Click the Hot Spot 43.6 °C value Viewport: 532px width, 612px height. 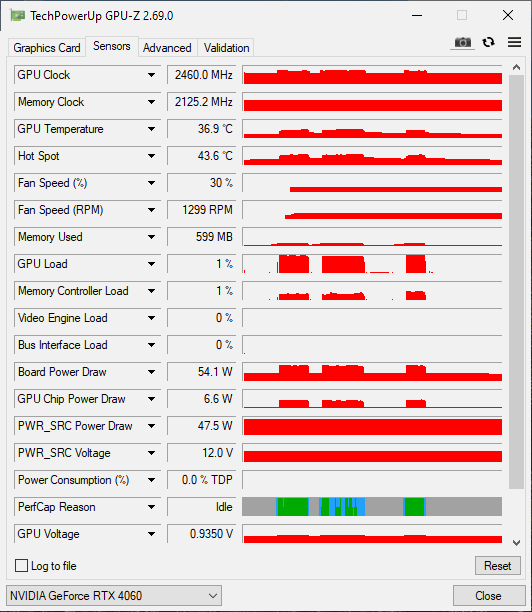[202, 156]
